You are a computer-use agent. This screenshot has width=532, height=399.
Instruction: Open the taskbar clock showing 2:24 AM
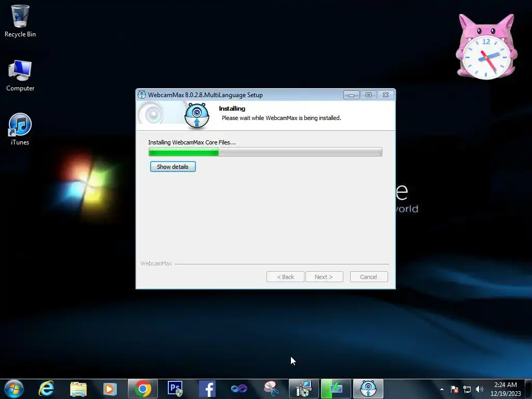(506, 389)
